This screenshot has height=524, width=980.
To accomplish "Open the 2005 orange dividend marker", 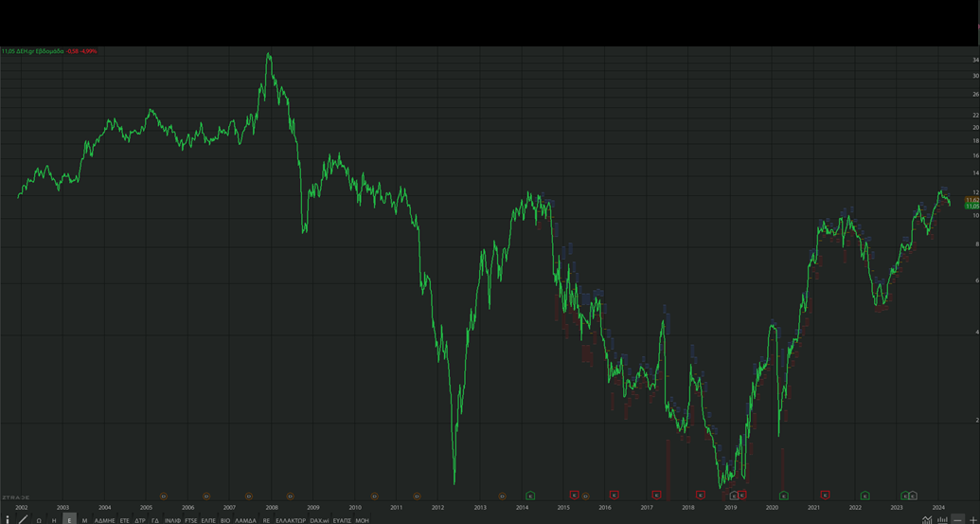I will 164,496.
